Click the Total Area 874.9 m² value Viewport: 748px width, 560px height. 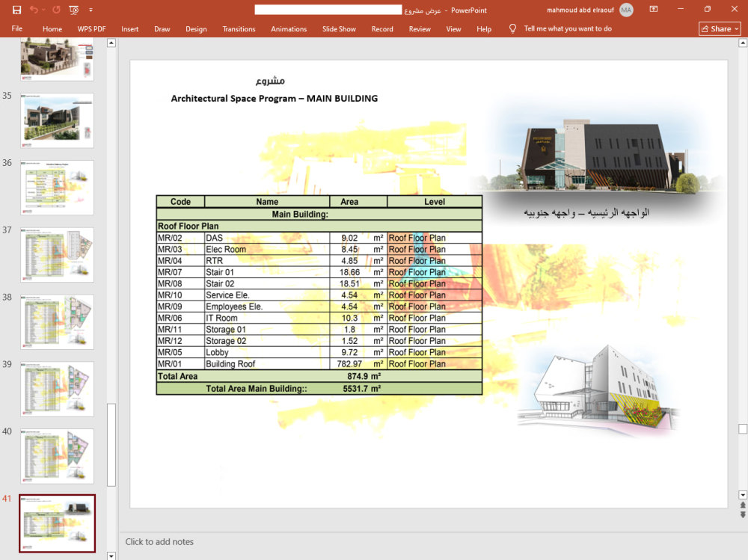coord(364,376)
